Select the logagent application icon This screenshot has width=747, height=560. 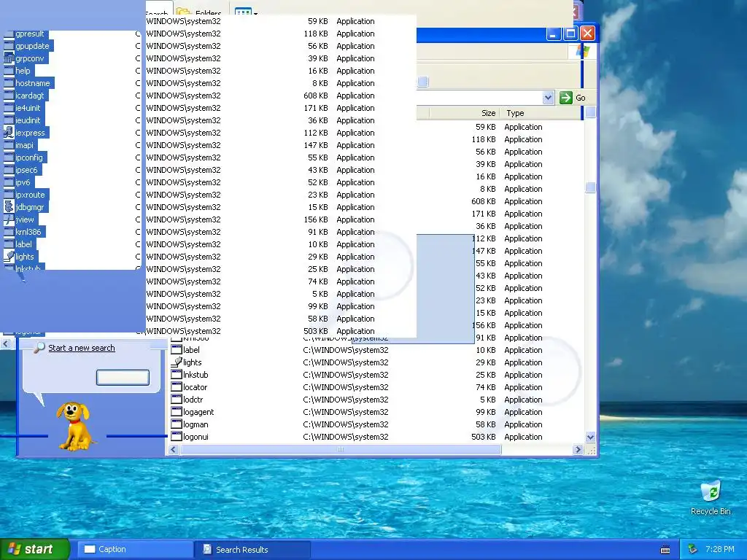click(177, 412)
